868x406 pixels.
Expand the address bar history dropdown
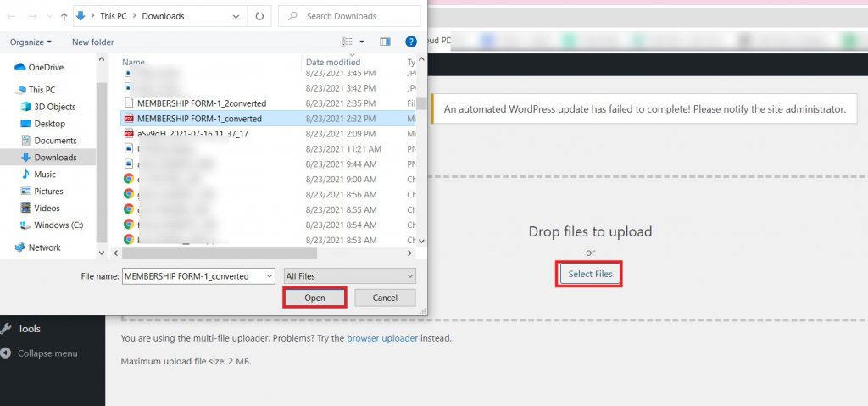click(236, 17)
